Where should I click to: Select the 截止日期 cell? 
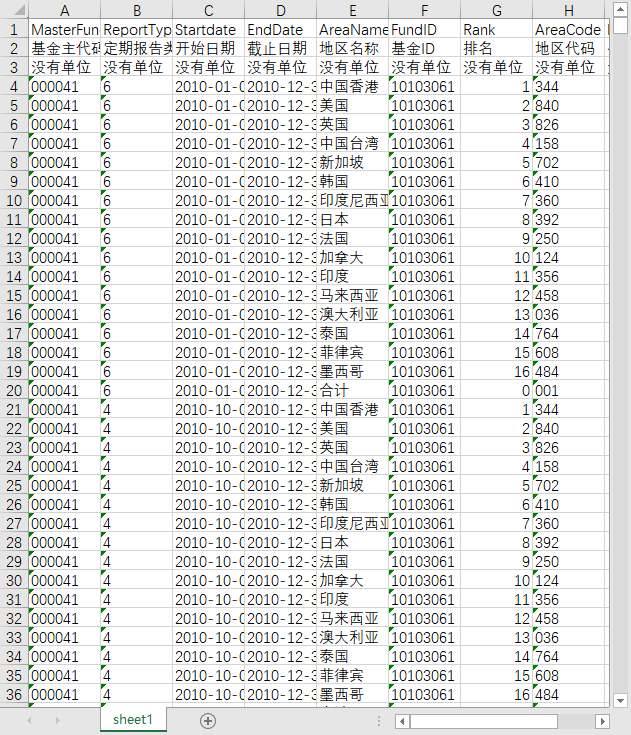pos(281,48)
